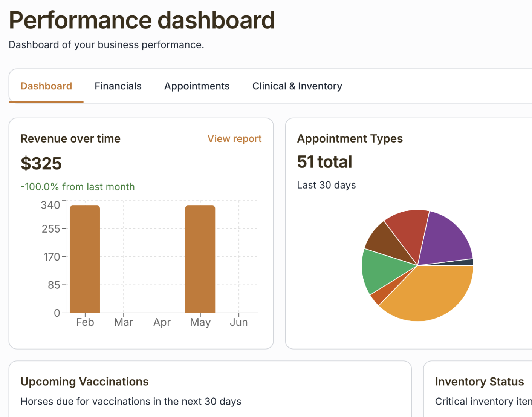The height and width of the screenshot is (417, 532).
Task: Open the Appointments tab
Action: point(197,86)
